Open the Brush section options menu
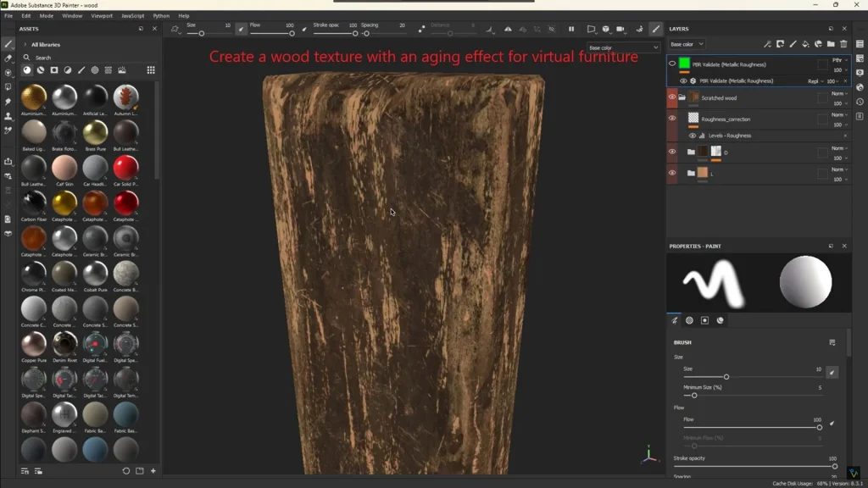This screenshot has height=488, width=868. pyautogui.click(x=832, y=342)
